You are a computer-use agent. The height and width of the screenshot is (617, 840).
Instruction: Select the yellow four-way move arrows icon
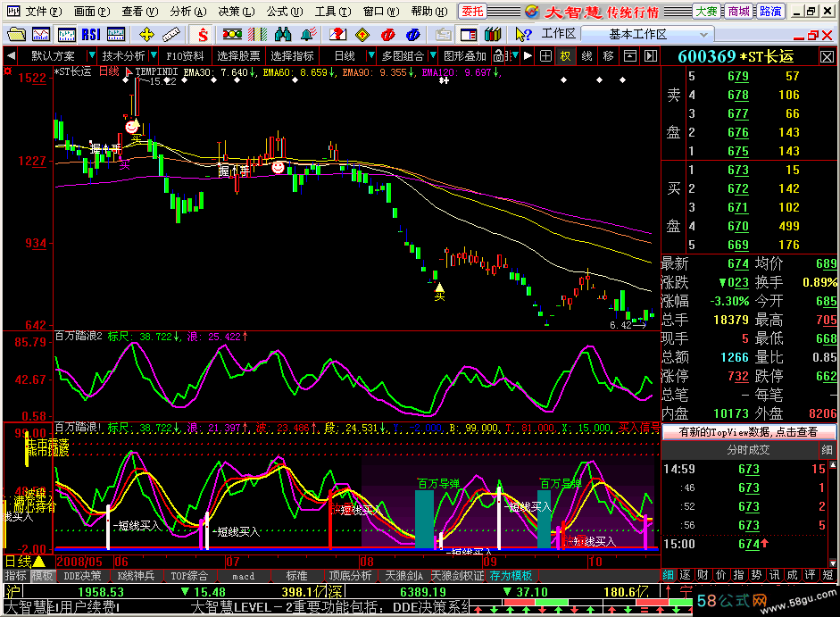tap(146, 35)
